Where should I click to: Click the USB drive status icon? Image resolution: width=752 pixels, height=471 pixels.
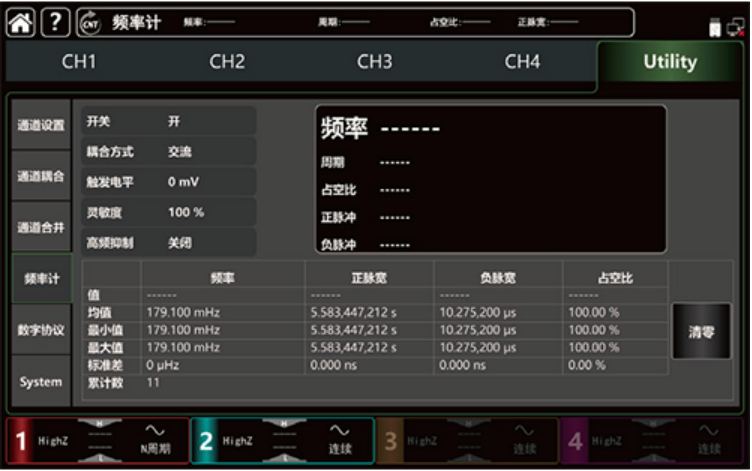tap(715, 27)
